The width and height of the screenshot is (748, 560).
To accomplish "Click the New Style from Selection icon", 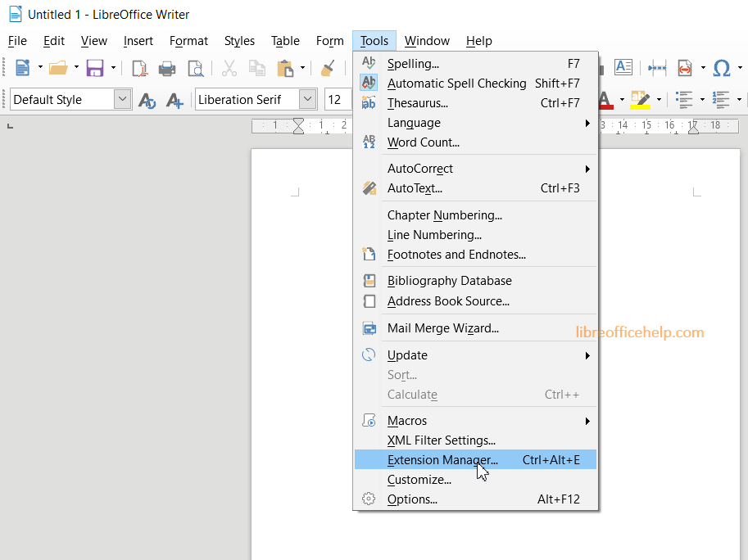I will click(175, 100).
